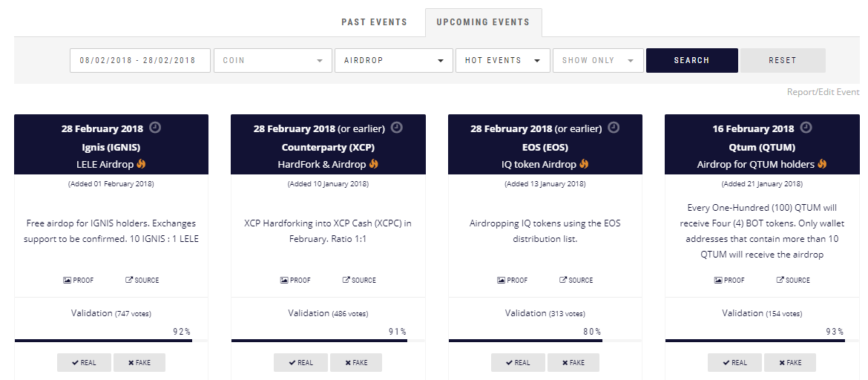This screenshot has width=868, height=380.
Task: Select the Upcoming Events tab
Action: pyautogui.click(x=483, y=22)
